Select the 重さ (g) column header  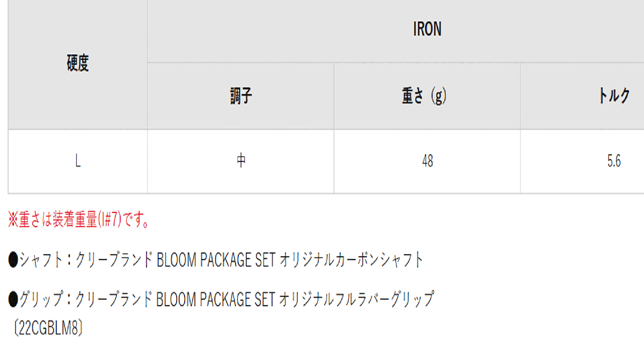pos(425,97)
